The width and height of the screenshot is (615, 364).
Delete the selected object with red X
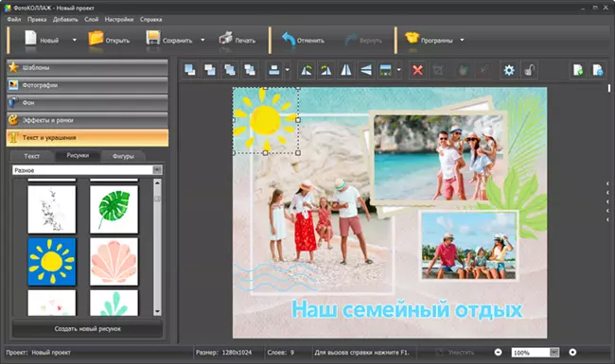coord(417,70)
